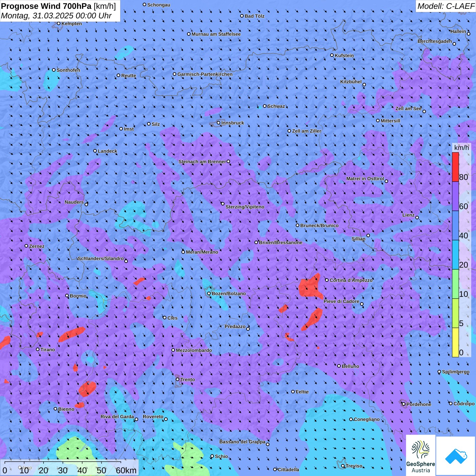The image size is (476, 476).
Task: Click the Meran/Merano label
Action: pyautogui.click(x=202, y=252)
